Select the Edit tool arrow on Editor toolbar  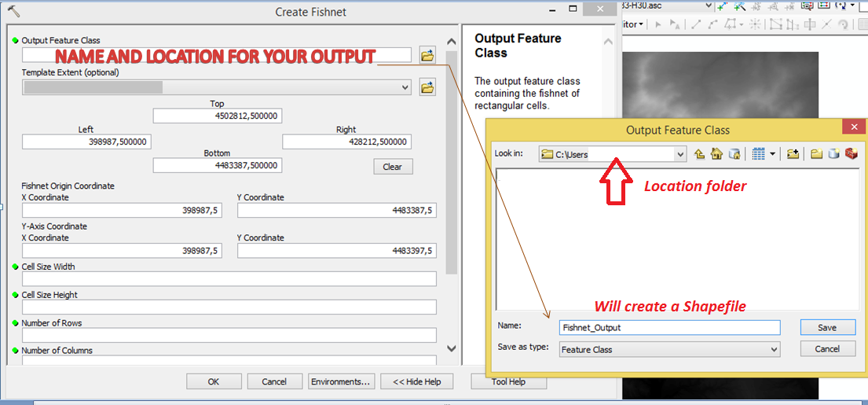point(658,24)
